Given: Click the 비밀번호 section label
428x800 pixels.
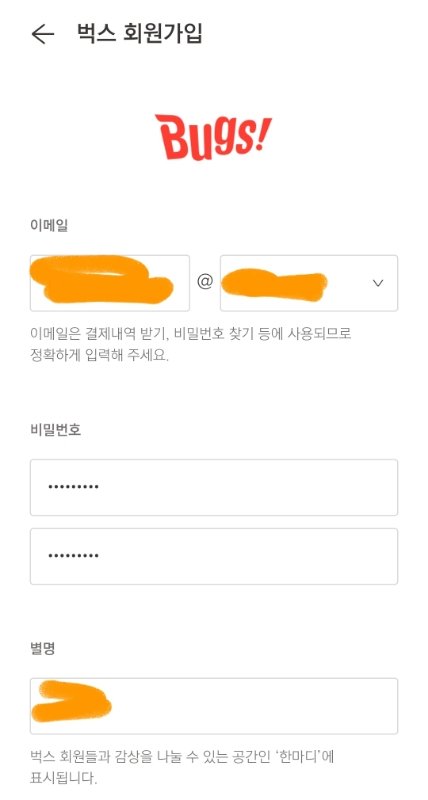Looking at the screenshot, I should point(56,430).
